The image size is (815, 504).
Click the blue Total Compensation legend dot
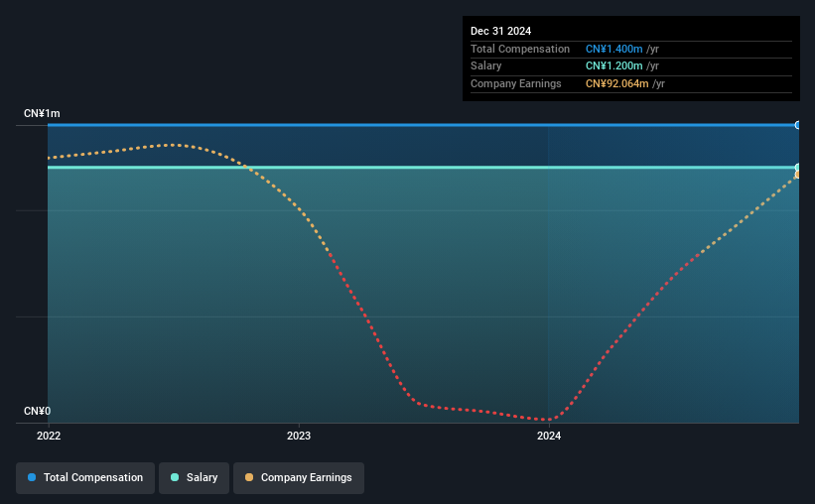pyautogui.click(x=32, y=477)
